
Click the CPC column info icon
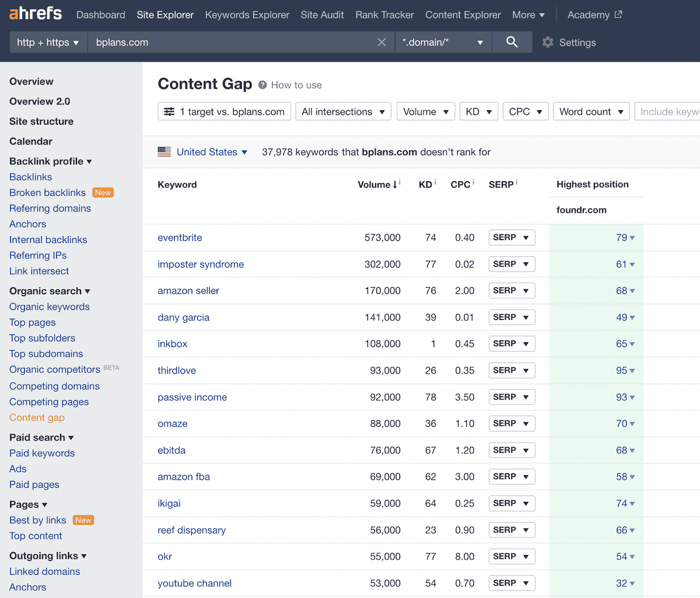pos(473,182)
